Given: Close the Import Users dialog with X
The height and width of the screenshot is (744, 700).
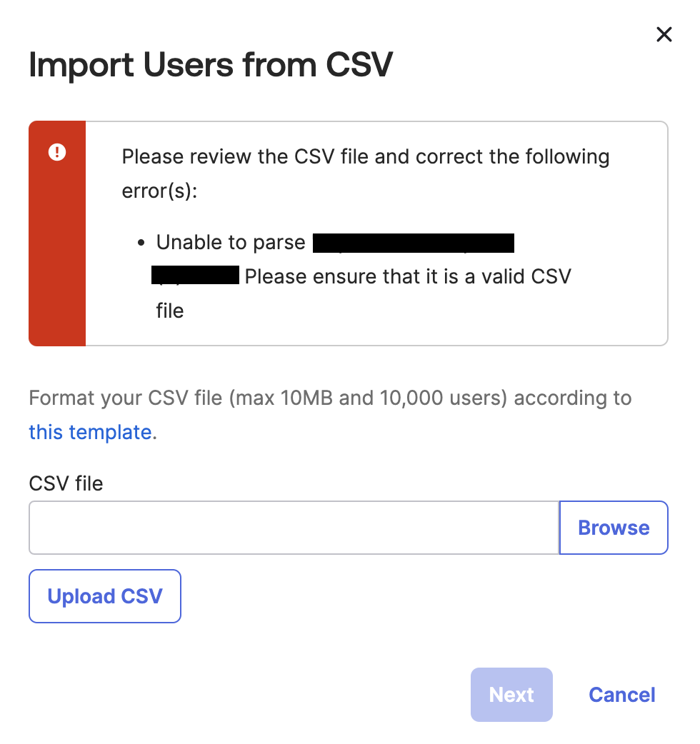Looking at the screenshot, I should click(x=664, y=34).
